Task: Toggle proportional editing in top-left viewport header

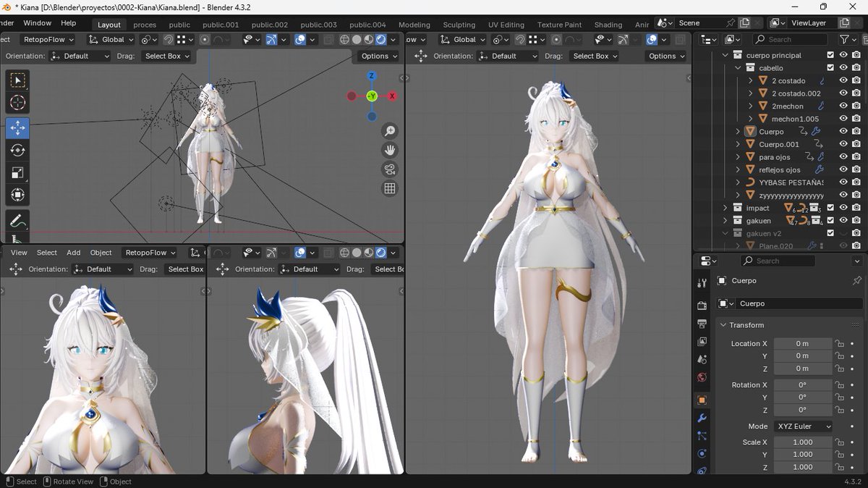Action: tap(205, 40)
